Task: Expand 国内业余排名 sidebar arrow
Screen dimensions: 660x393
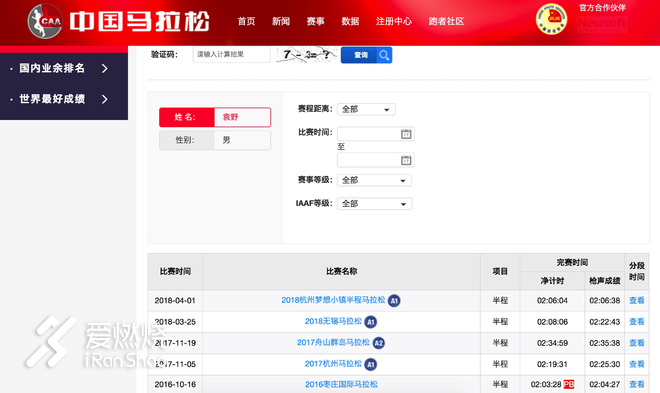Action: [105, 68]
